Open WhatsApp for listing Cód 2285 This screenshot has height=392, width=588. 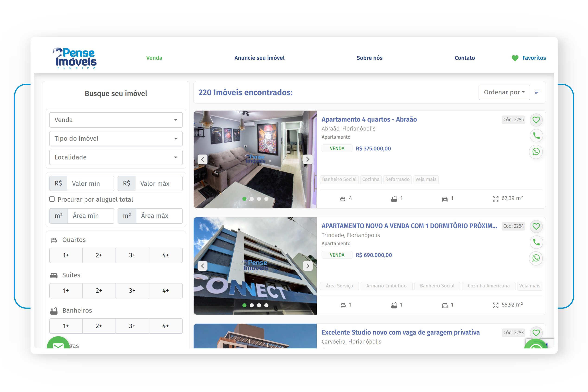pos(536,152)
